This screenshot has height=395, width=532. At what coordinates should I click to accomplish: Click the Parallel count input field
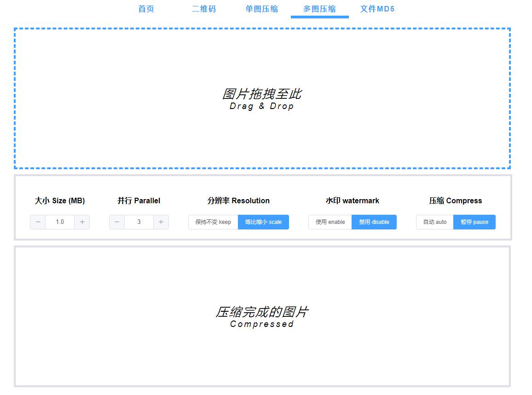139,222
